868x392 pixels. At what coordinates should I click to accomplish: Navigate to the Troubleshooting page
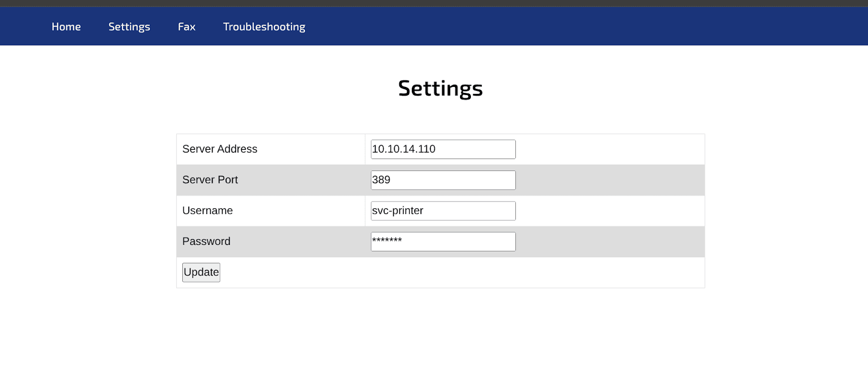[264, 27]
